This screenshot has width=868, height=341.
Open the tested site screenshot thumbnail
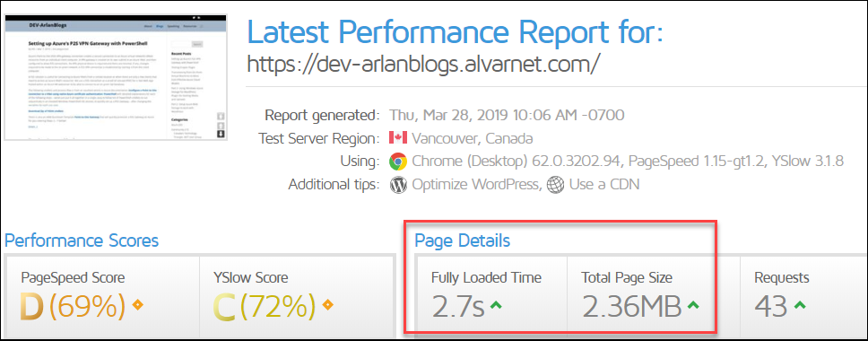click(x=115, y=77)
